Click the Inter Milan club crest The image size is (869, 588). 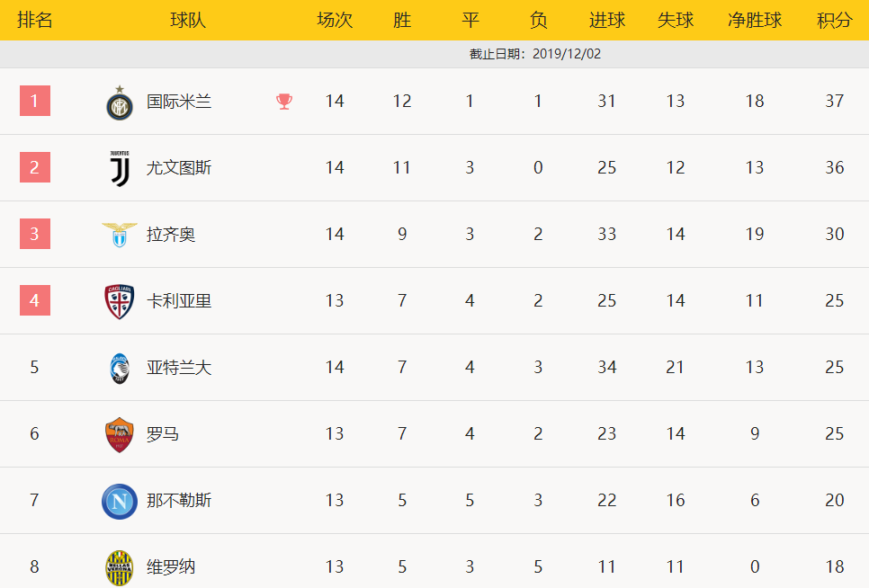[x=119, y=103]
